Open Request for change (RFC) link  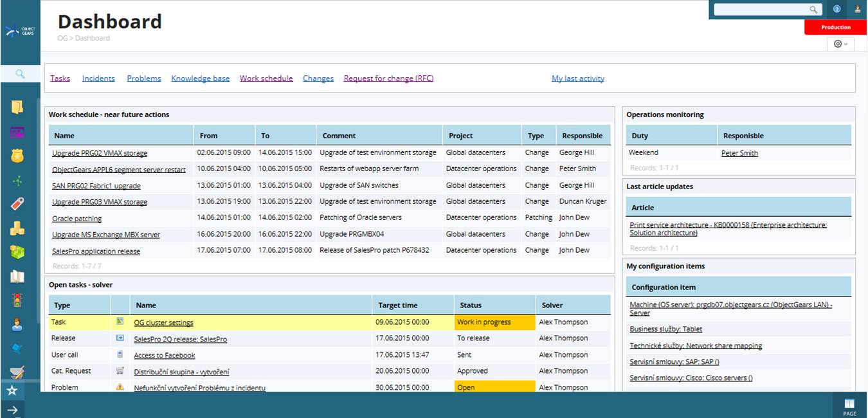coord(388,78)
